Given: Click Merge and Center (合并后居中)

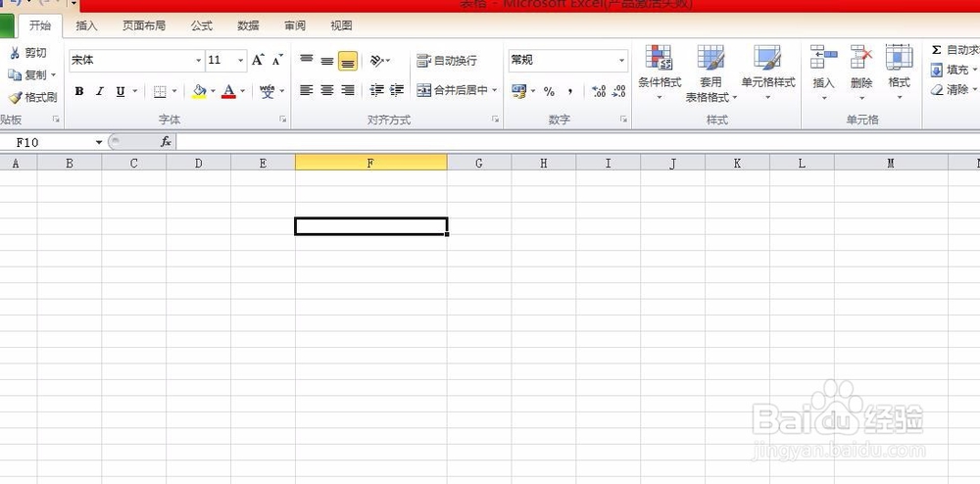Looking at the screenshot, I should (453, 90).
